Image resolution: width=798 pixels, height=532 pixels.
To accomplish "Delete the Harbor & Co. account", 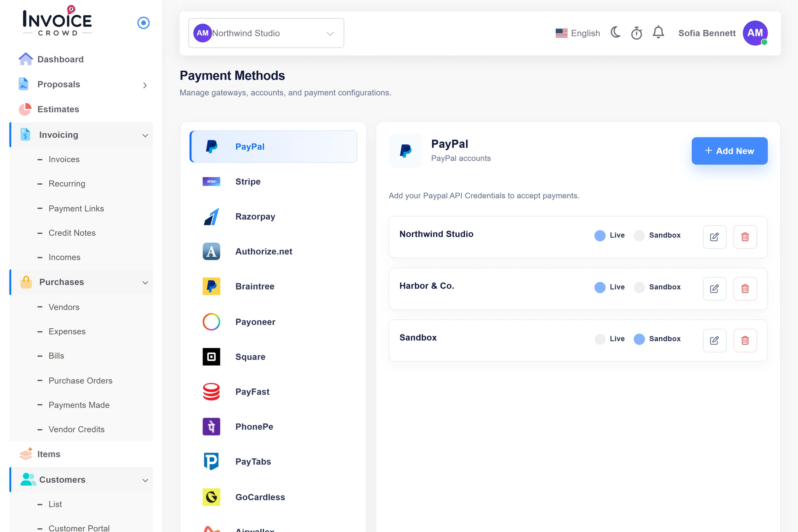I will point(745,289).
